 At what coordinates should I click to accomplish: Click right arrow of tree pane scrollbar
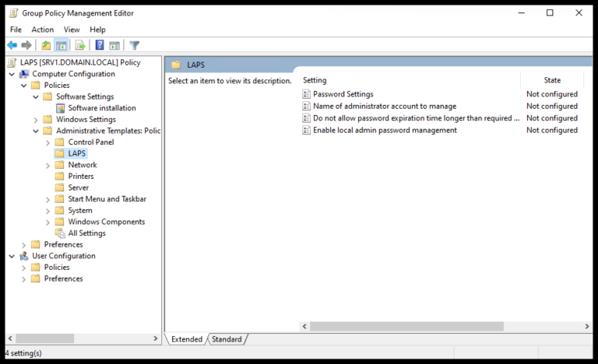(155, 338)
